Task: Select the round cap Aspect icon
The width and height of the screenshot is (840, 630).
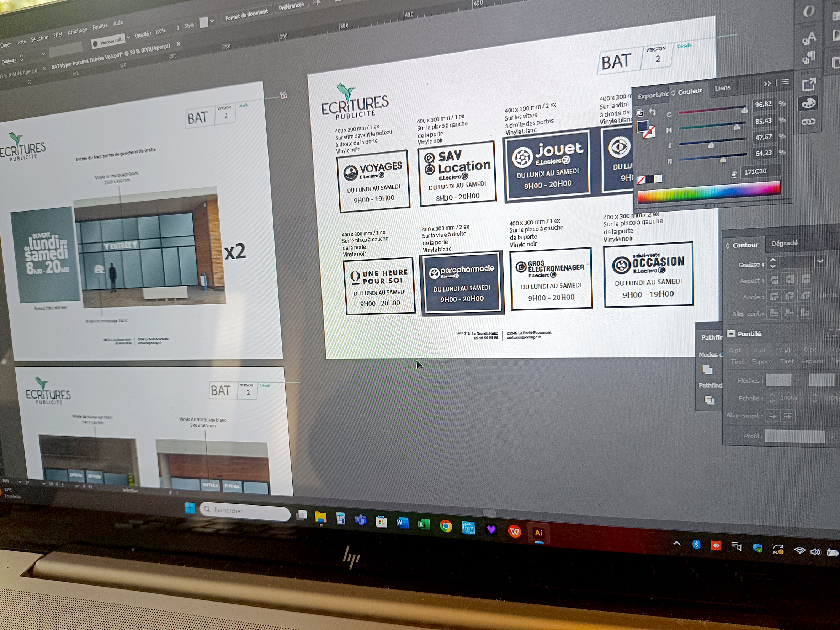Action: pos(790,280)
